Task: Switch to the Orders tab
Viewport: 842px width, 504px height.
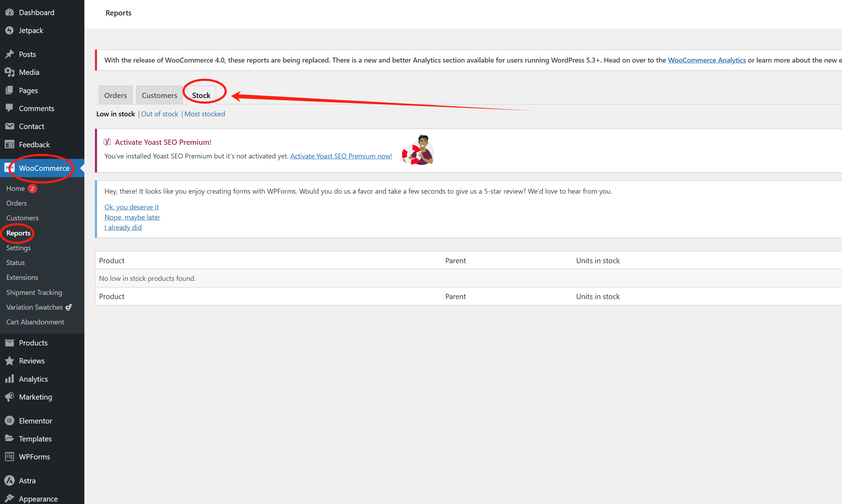Action: point(115,95)
